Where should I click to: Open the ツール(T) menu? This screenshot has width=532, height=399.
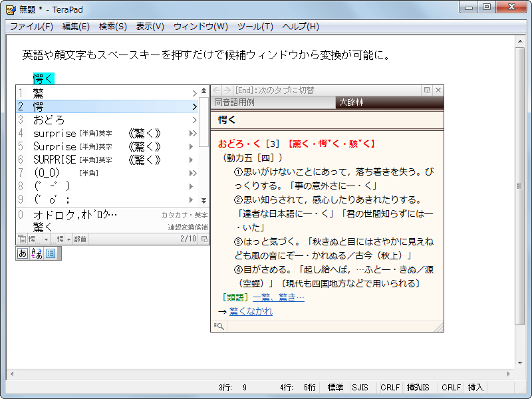pyautogui.click(x=255, y=27)
